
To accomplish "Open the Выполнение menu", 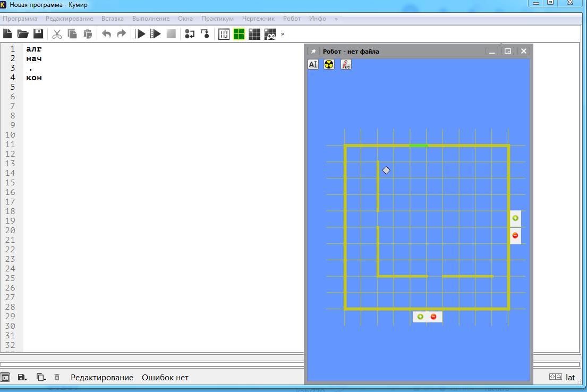I will click(x=150, y=19).
